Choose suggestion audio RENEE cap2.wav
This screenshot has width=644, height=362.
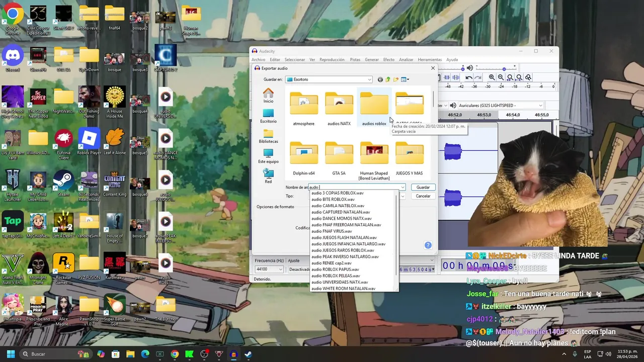coord(332,263)
